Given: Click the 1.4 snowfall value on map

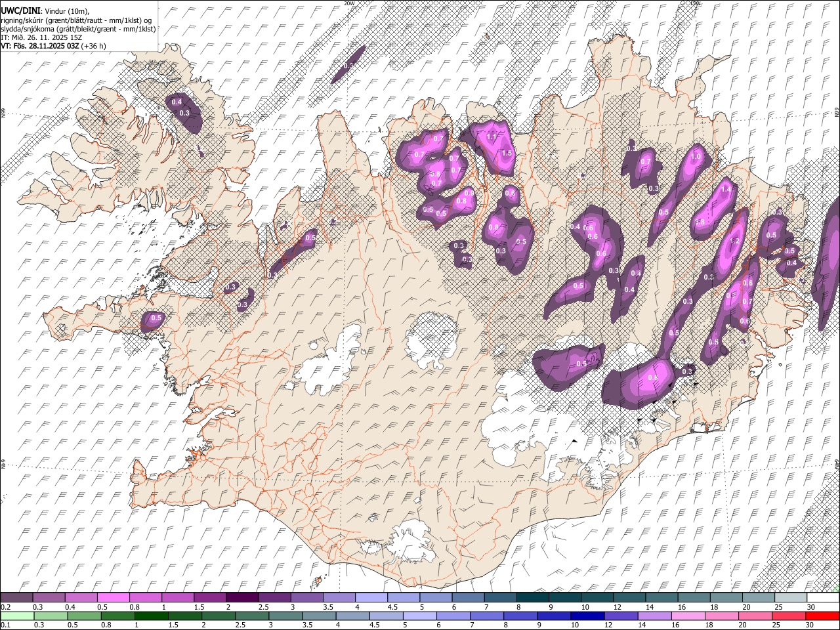Looking at the screenshot, I should tap(726, 189).
